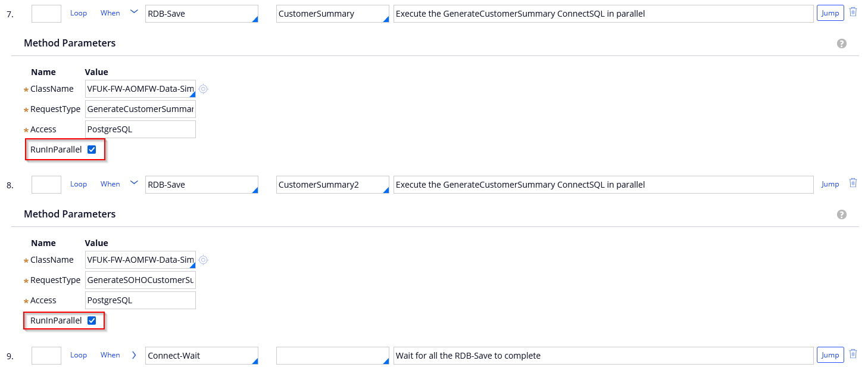Uncheck RunInParallel in step 8
Viewport: 868px width, 367px height.
tap(92, 321)
